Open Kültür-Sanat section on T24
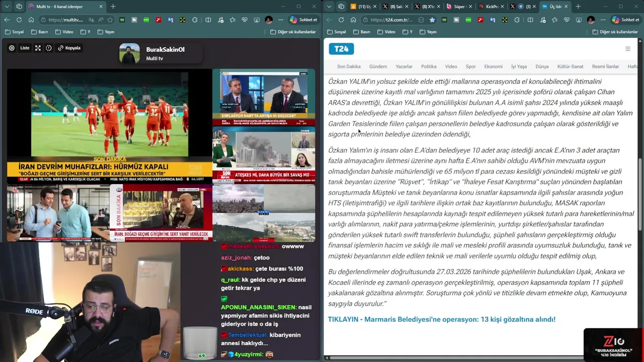644x362 pixels. 570,66
